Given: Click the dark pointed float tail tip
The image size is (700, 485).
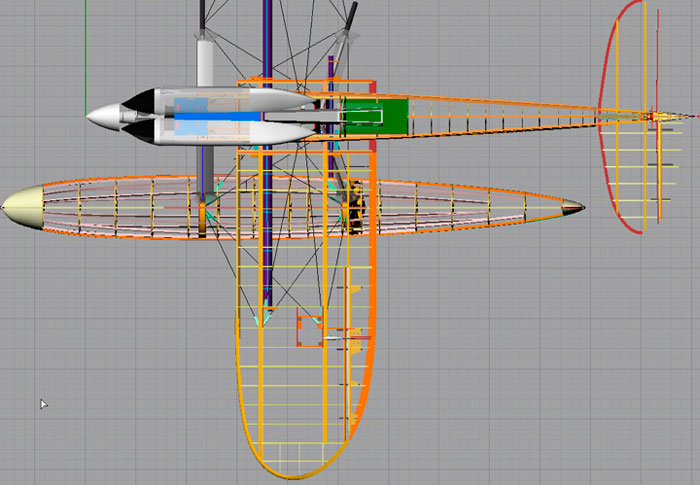Looking at the screenshot, I should click(573, 209).
